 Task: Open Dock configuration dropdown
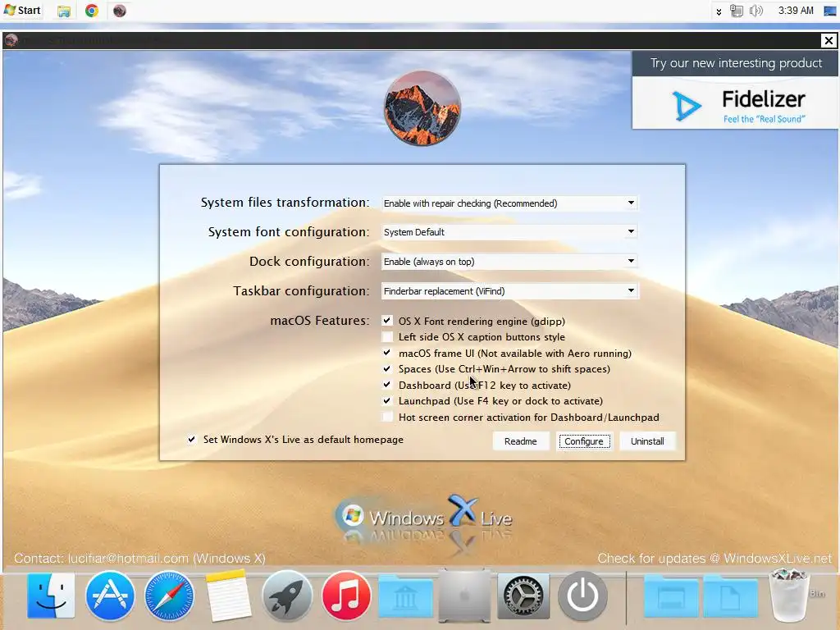(x=509, y=262)
